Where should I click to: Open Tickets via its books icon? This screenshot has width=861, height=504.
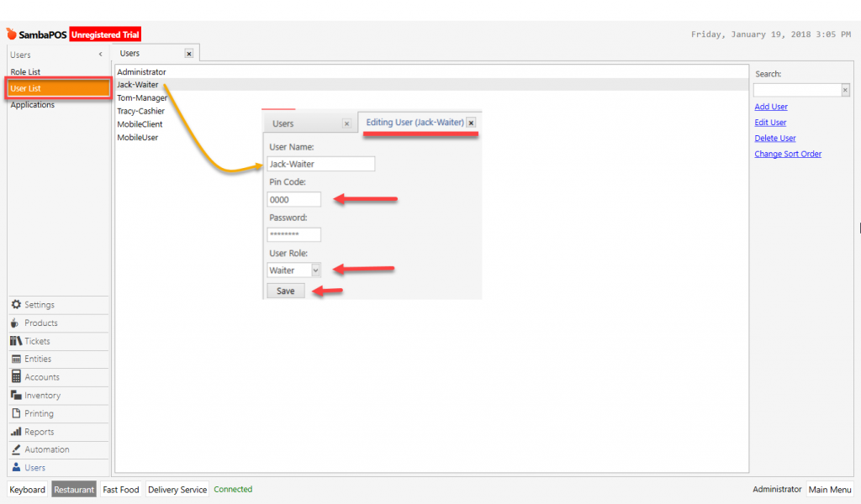[x=16, y=341]
